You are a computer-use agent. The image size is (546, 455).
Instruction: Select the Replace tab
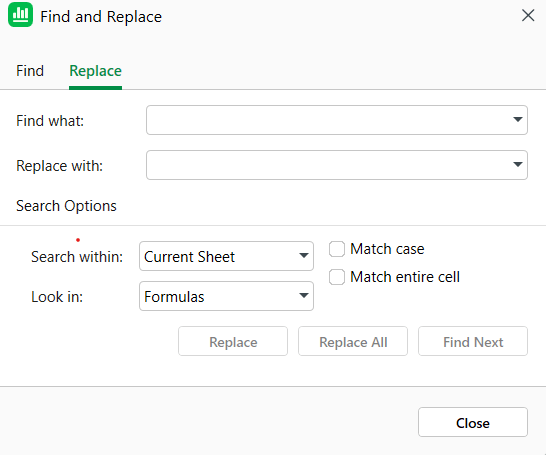[x=95, y=71]
